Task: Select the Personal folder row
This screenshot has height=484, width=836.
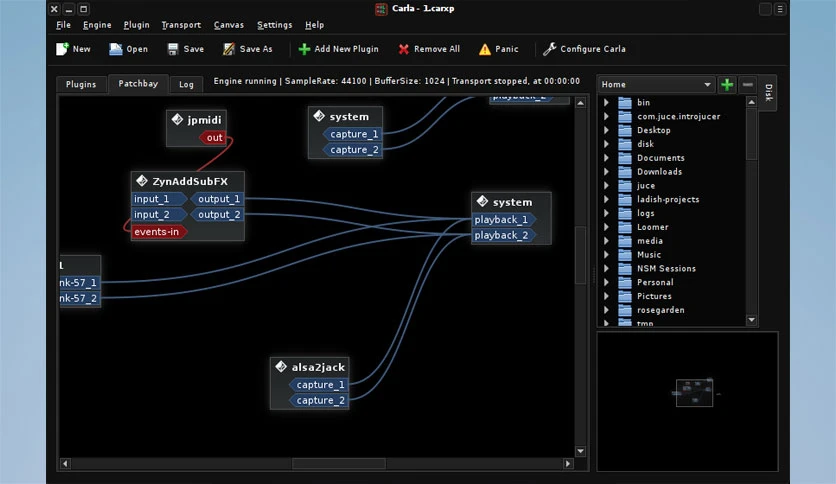Action: coord(672,283)
